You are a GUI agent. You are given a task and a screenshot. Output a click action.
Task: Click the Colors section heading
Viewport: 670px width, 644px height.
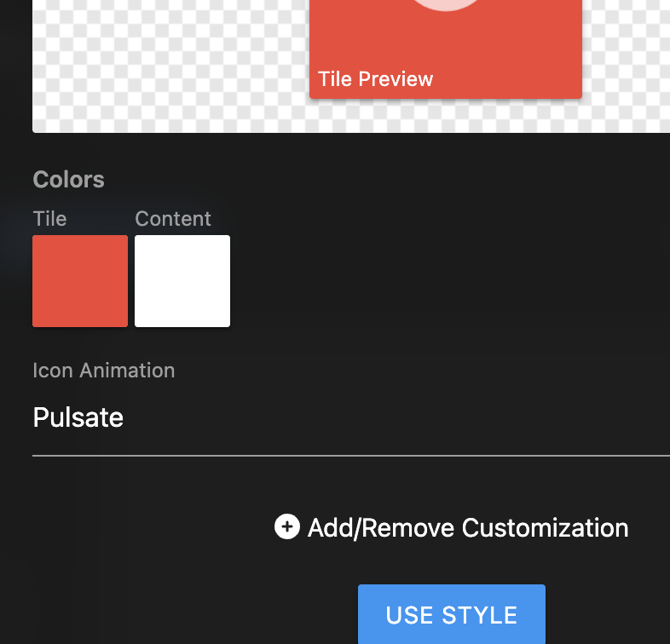[68, 180]
